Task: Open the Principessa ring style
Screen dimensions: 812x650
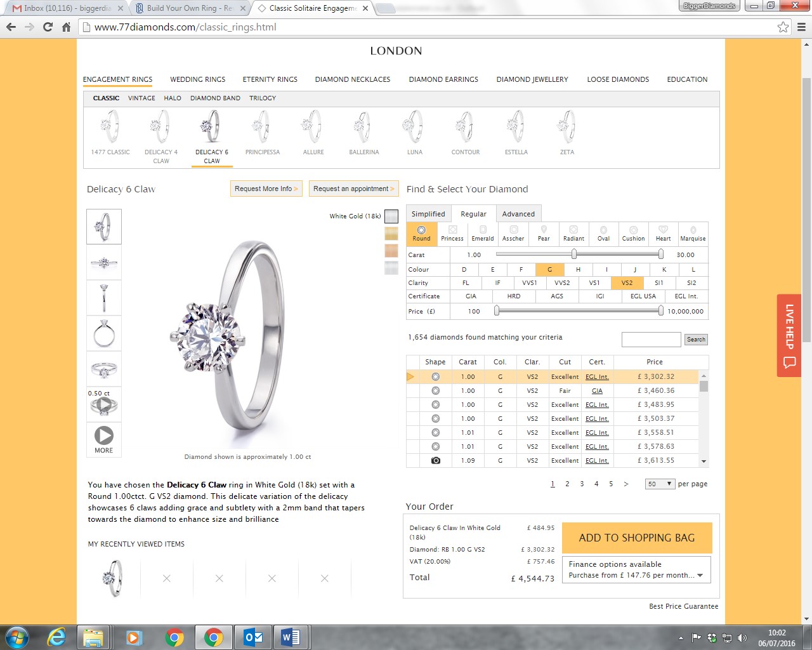Action: (x=263, y=133)
